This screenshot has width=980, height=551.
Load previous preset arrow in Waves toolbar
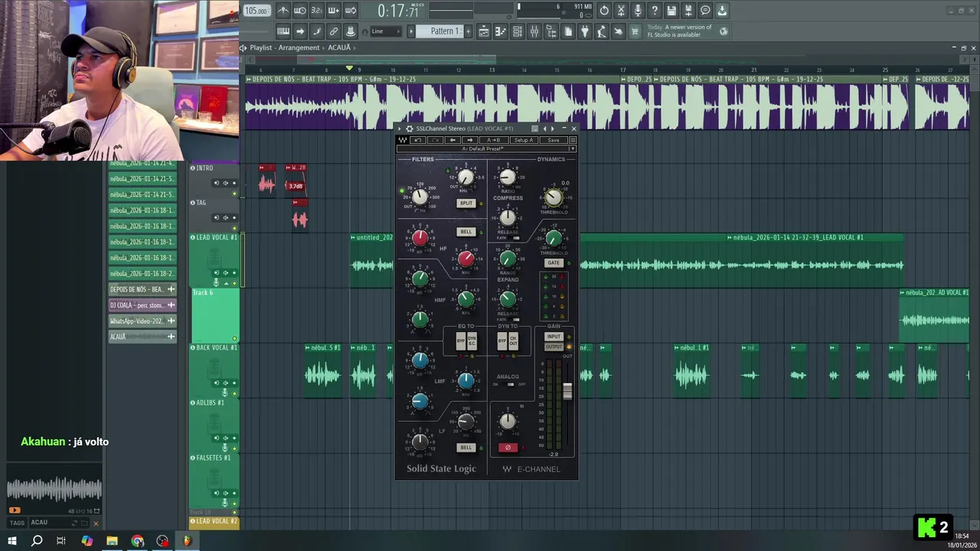click(452, 140)
